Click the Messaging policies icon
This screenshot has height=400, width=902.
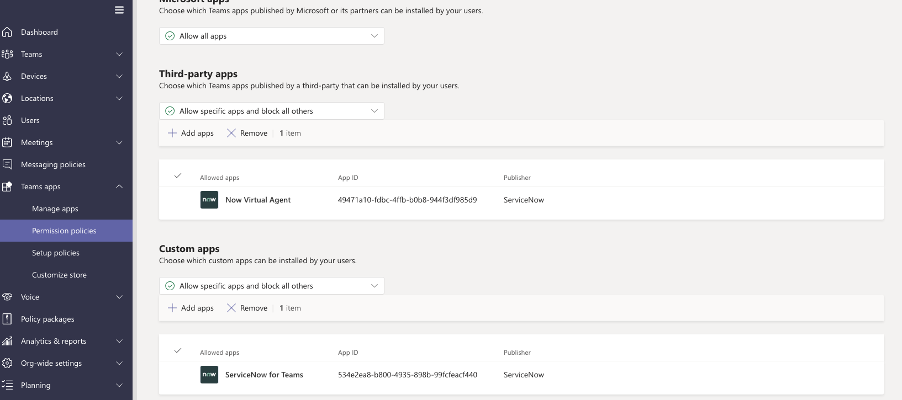[7, 165]
